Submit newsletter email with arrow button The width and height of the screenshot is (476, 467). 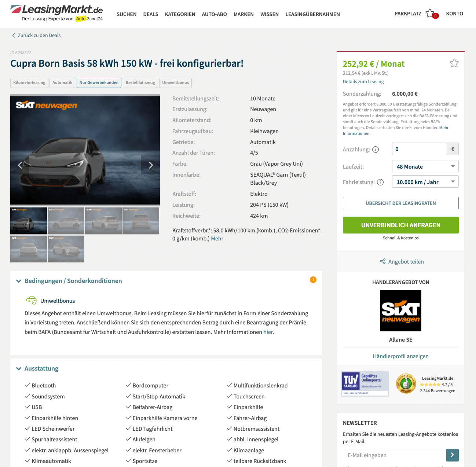[453, 455]
